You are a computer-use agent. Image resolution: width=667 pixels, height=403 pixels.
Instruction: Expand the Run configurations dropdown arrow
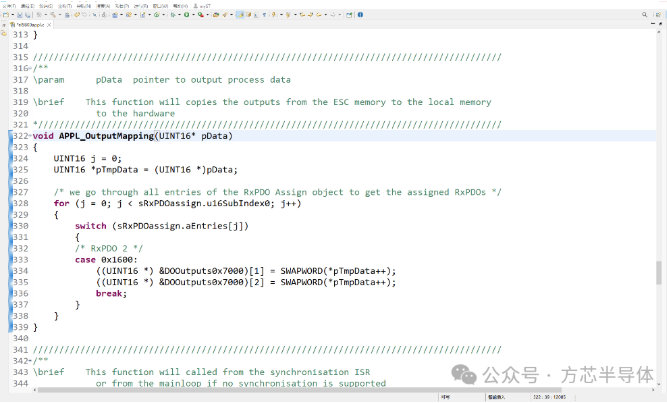[x=194, y=14]
